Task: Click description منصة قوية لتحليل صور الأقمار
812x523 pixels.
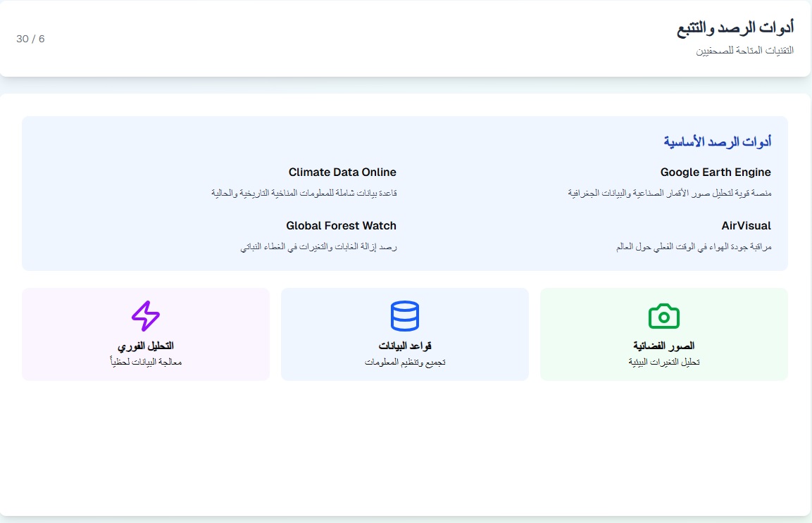Action: click(670, 193)
